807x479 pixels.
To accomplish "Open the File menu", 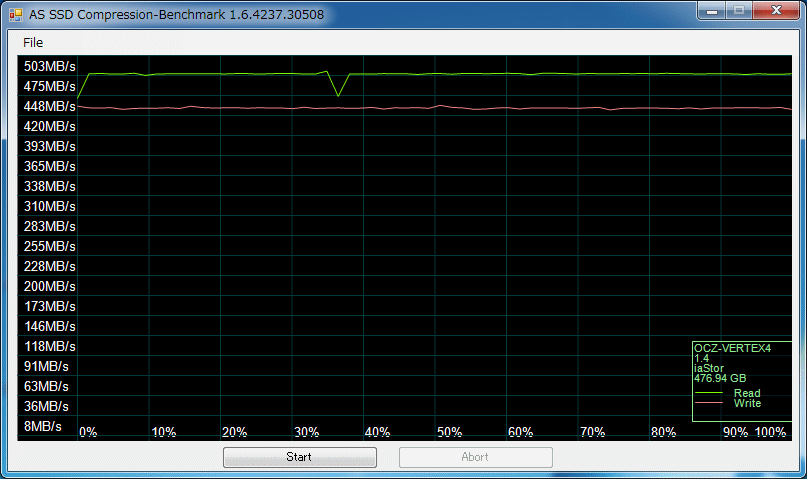I will point(33,43).
